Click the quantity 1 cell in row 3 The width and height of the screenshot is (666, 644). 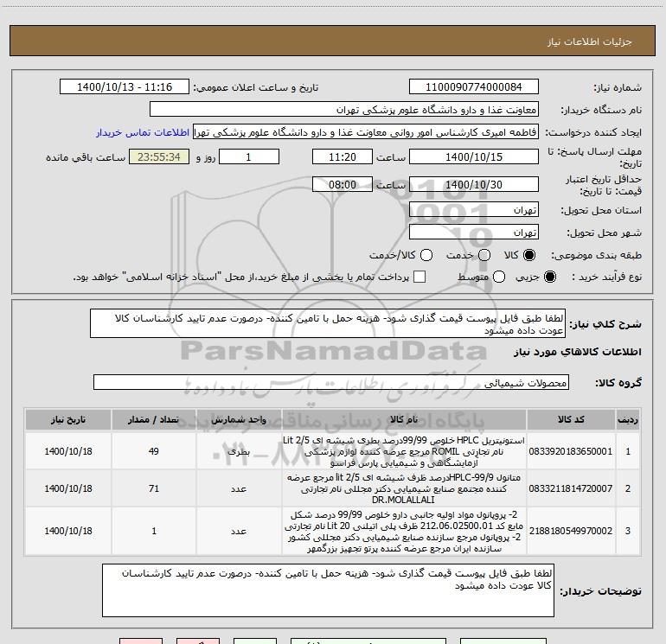point(154,531)
